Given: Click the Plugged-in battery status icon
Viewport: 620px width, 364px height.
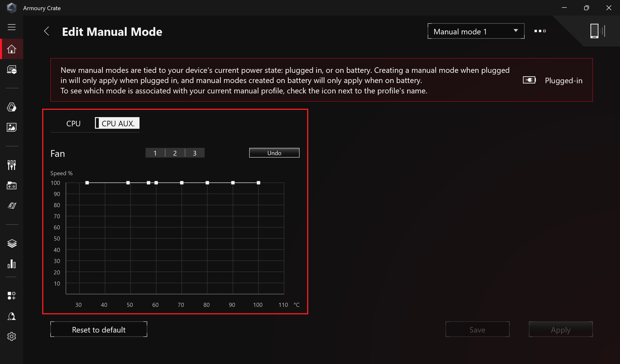Looking at the screenshot, I should 529,80.
